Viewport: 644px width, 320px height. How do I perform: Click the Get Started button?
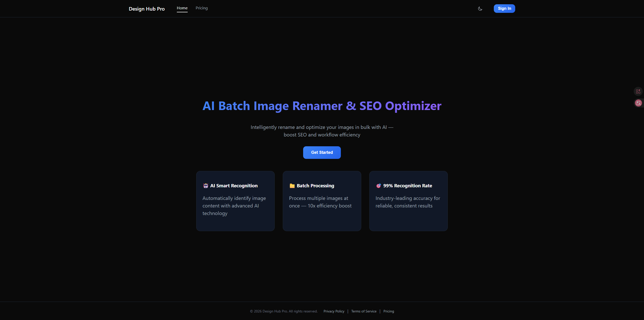tap(322, 152)
